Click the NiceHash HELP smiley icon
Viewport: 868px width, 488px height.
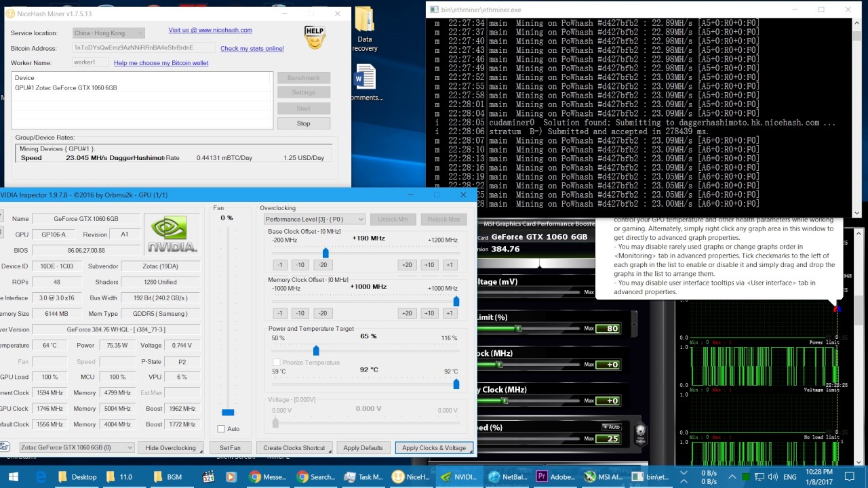click(314, 37)
